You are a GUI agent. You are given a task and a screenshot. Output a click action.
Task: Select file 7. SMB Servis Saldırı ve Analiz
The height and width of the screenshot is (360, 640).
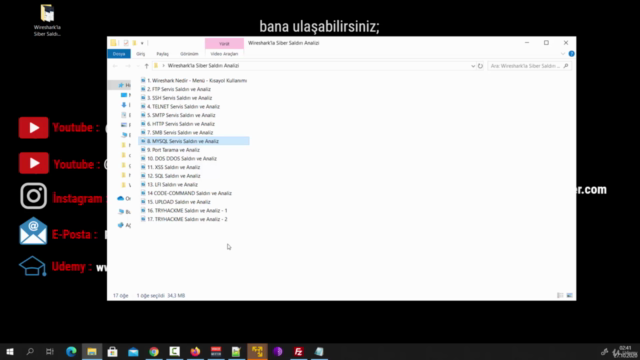pos(177,133)
